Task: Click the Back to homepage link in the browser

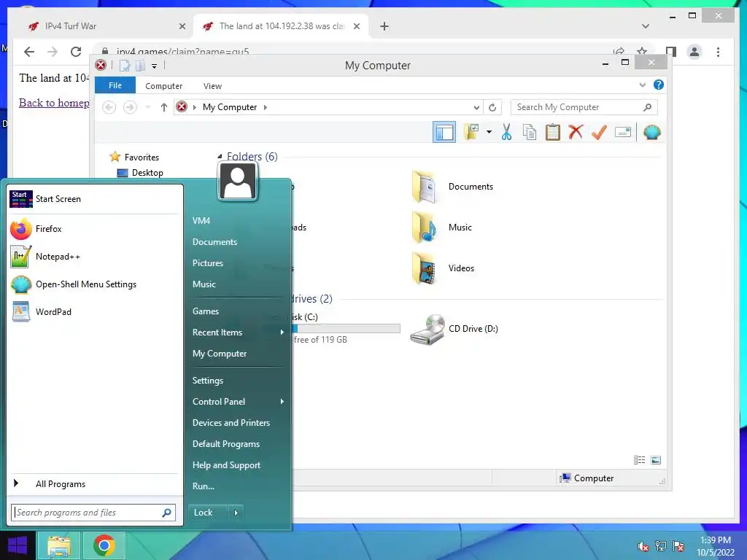Action: point(54,103)
